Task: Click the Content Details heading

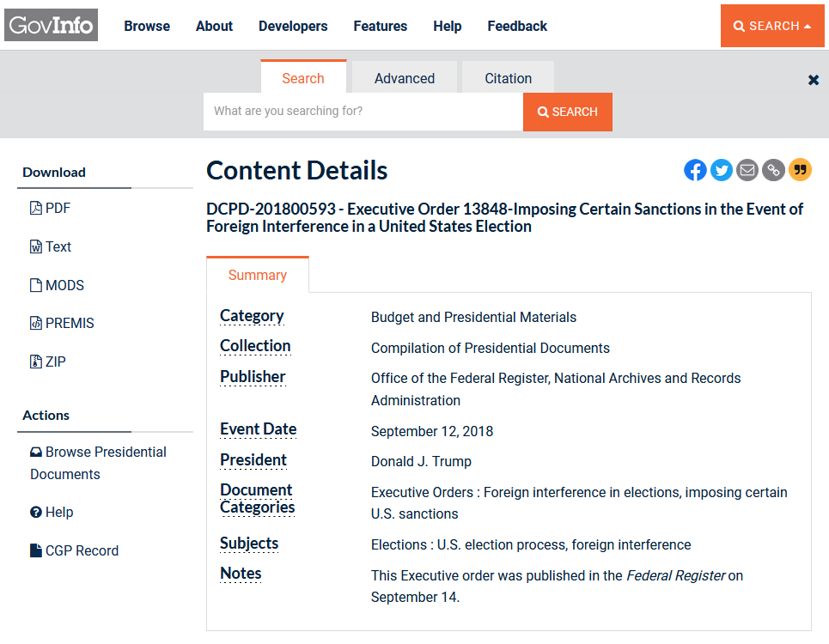Action: click(x=296, y=171)
